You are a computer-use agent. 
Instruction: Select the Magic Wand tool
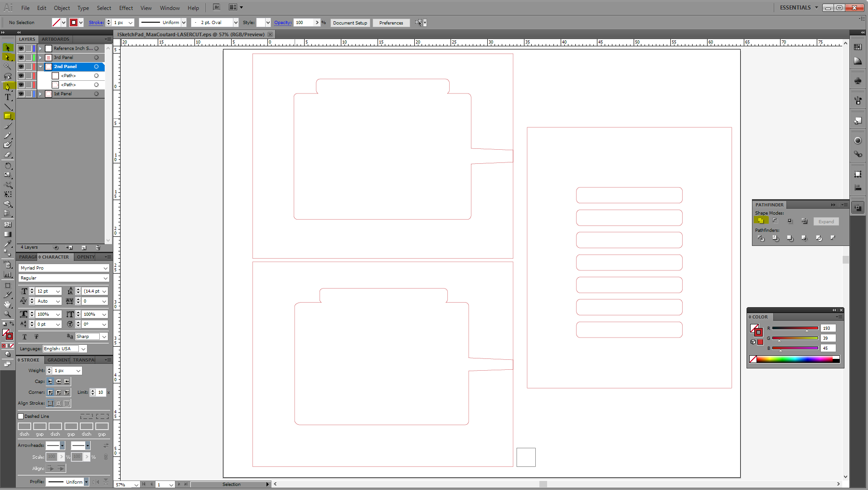(x=8, y=67)
